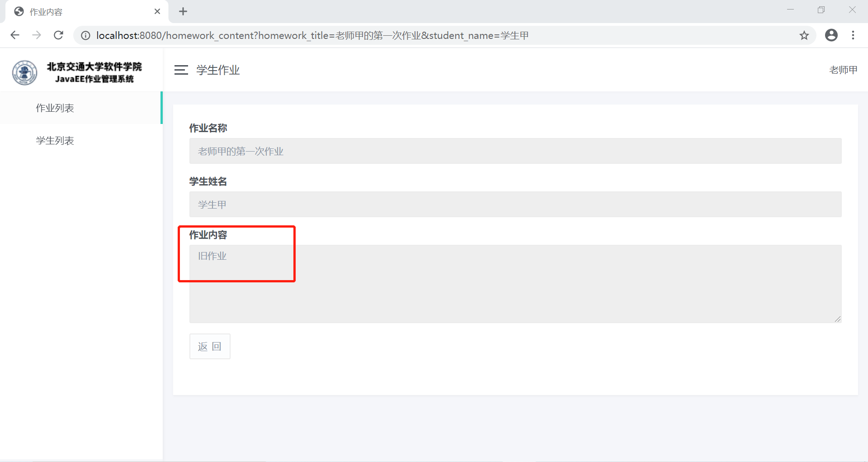Click the 学生作业 header title
This screenshot has width=868, height=462.
tap(217, 70)
